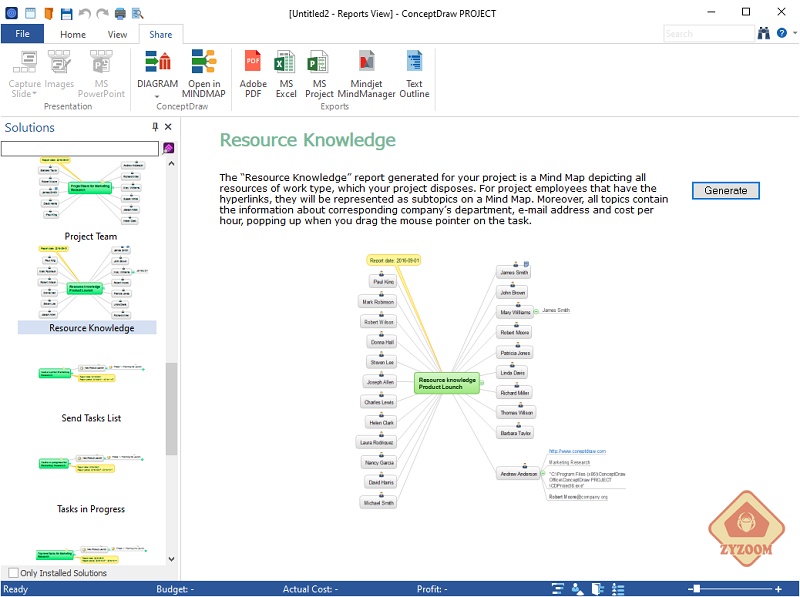The image size is (800, 597).
Task: Open print preview with magnifier icon
Action: pos(138,14)
